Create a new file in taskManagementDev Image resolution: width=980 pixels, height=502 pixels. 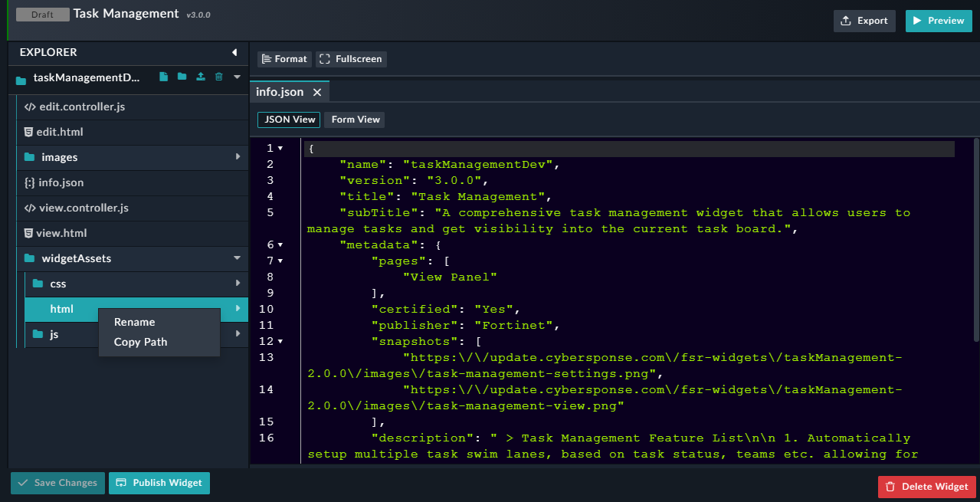pos(162,77)
